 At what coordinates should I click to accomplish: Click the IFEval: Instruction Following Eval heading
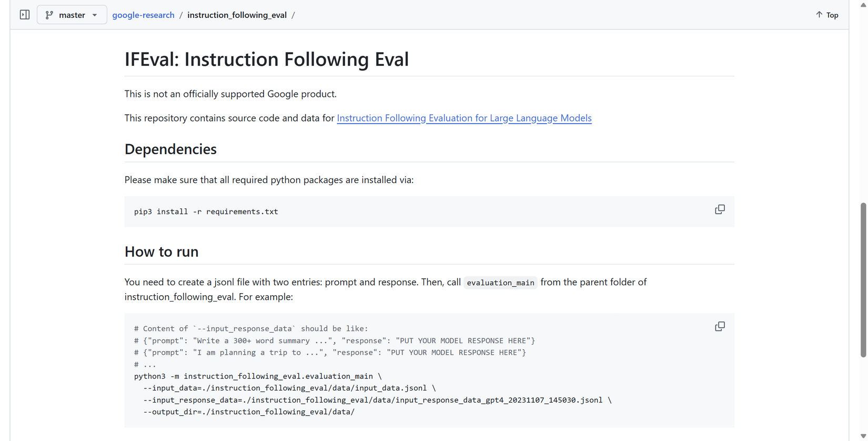pos(266,59)
